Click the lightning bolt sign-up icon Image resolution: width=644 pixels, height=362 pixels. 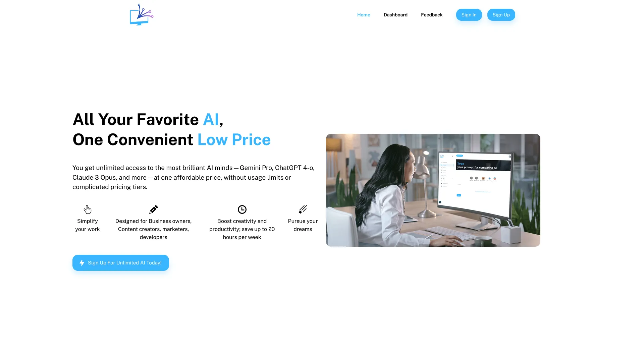click(82, 262)
